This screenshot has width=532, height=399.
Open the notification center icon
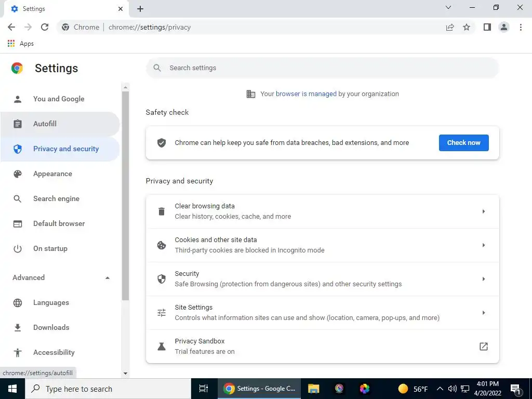click(x=515, y=389)
